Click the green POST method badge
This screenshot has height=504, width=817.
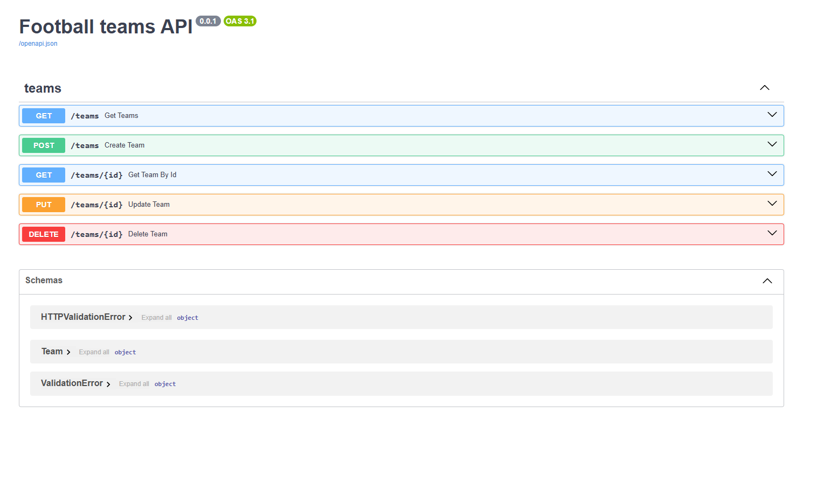(x=44, y=145)
